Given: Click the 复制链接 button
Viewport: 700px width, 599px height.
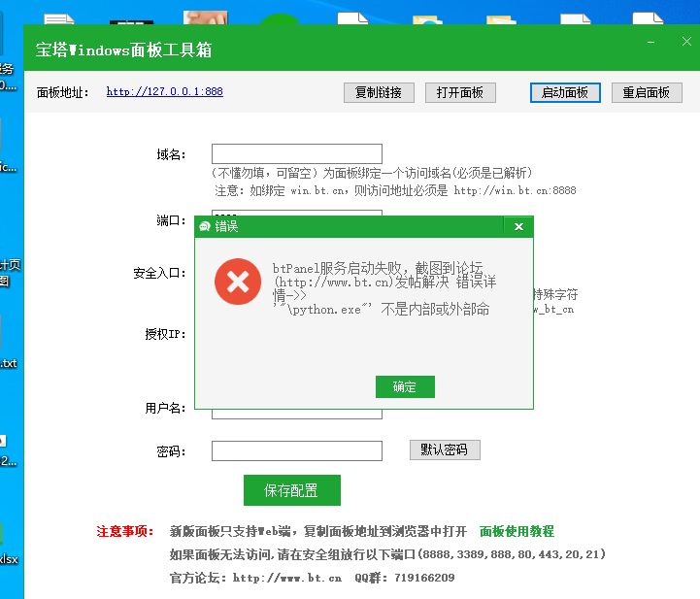Looking at the screenshot, I should (x=379, y=93).
